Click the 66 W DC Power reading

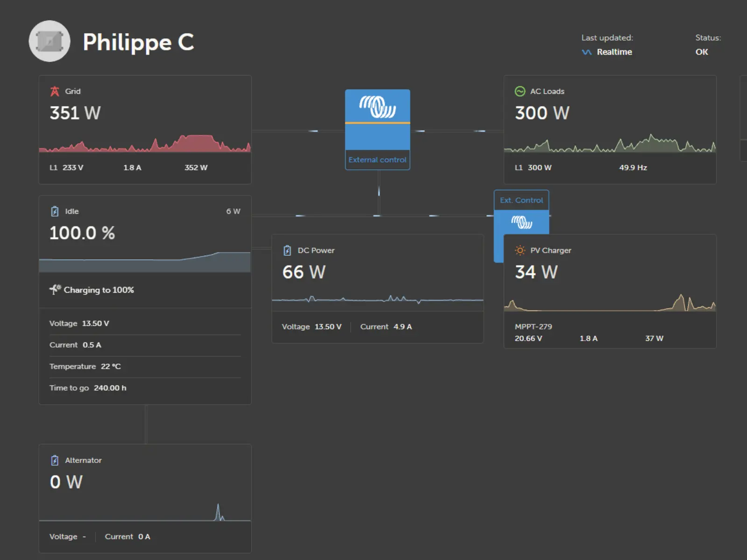304,272
